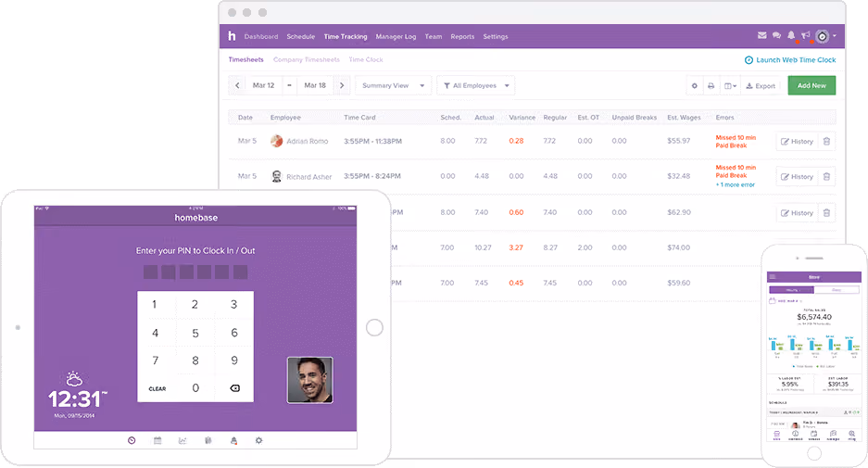Delete Richard Asher's timecard with trash icon
Screen dimensions: 868x468
pyautogui.click(x=826, y=177)
